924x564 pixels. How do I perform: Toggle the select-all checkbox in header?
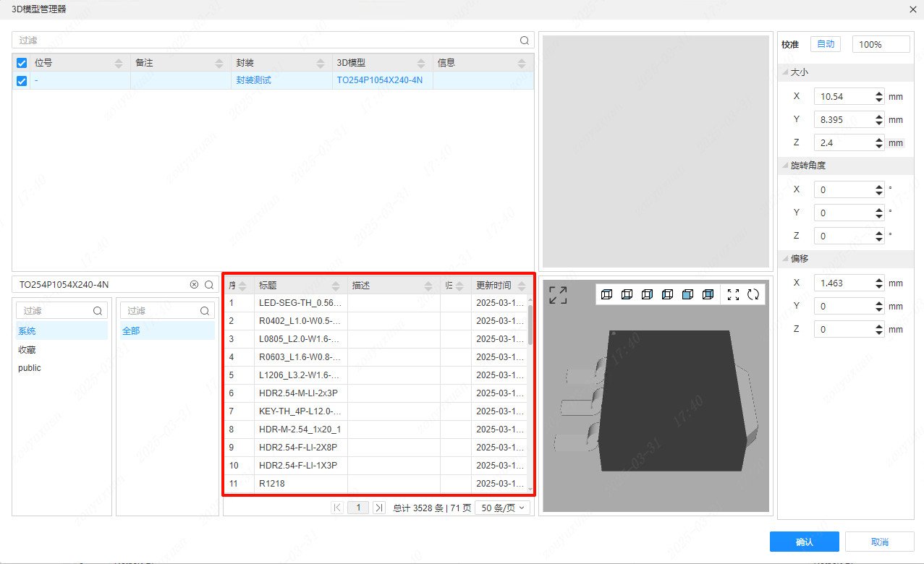(22, 63)
